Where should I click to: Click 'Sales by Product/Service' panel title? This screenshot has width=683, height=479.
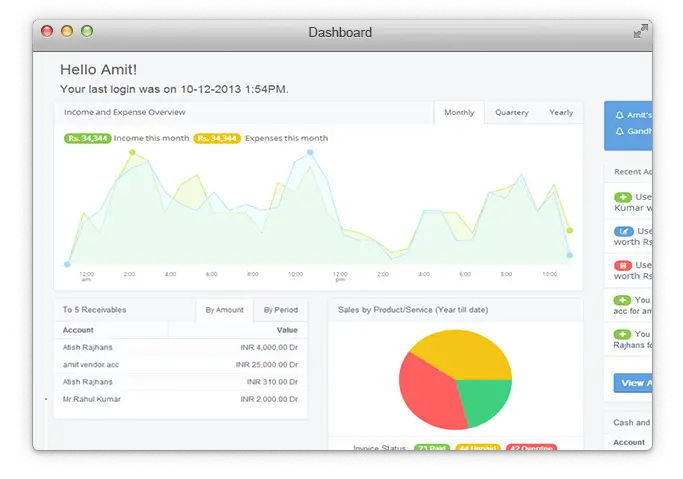(413, 310)
